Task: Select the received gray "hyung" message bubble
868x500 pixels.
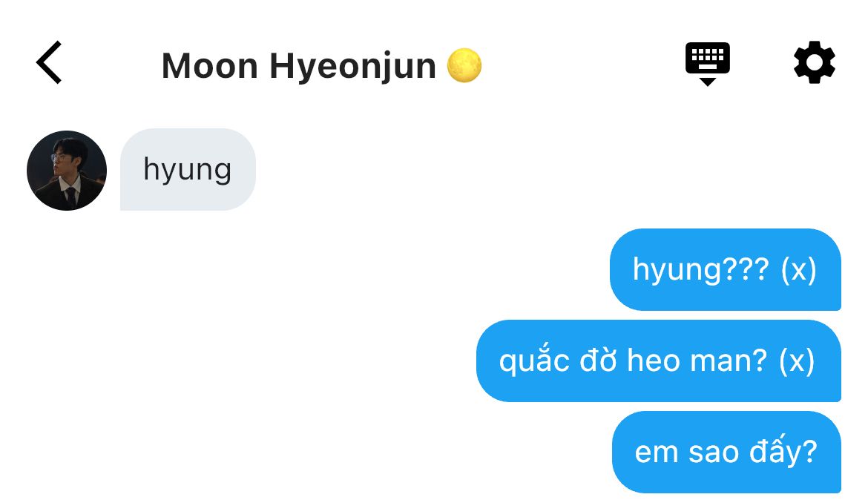Action: [188, 169]
